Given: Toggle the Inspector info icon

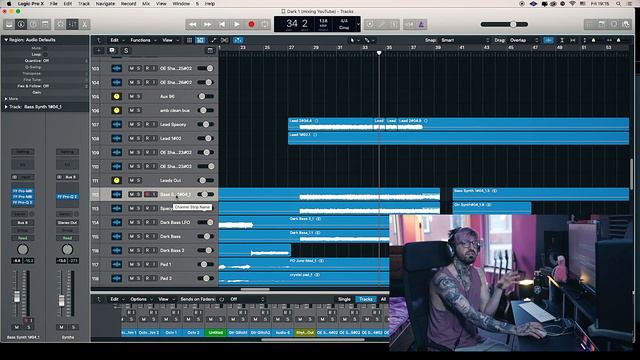Looking at the screenshot, I should pos(21,24).
